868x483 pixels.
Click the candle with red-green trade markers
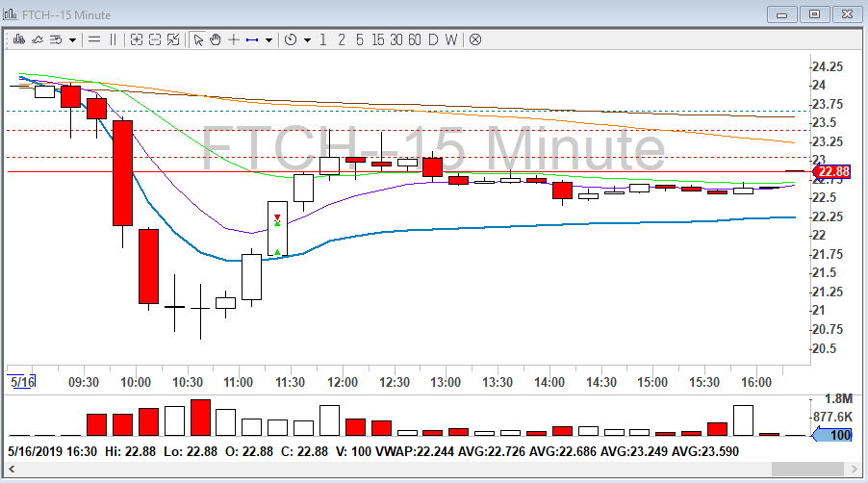277,228
